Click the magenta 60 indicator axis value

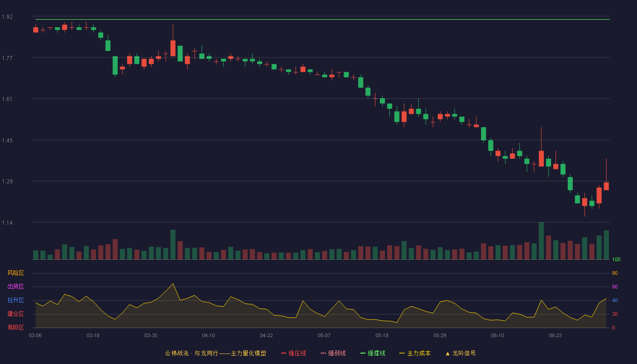(x=615, y=287)
